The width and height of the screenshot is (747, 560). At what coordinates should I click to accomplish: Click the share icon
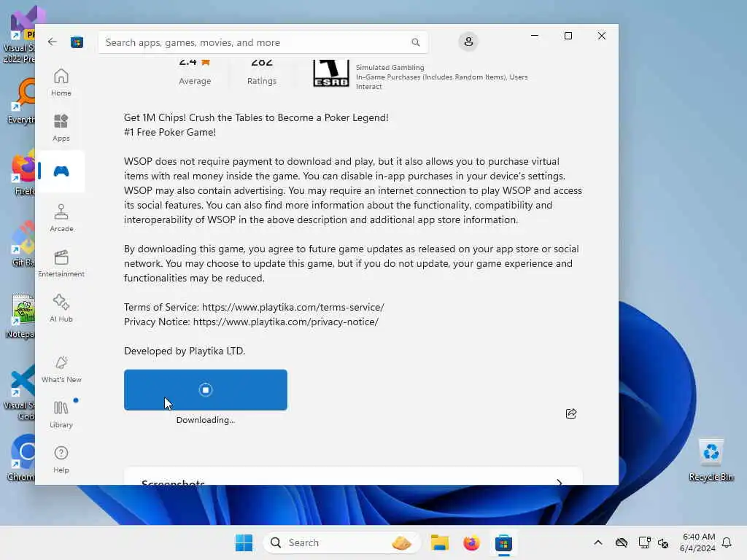pyautogui.click(x=570, y=413)
